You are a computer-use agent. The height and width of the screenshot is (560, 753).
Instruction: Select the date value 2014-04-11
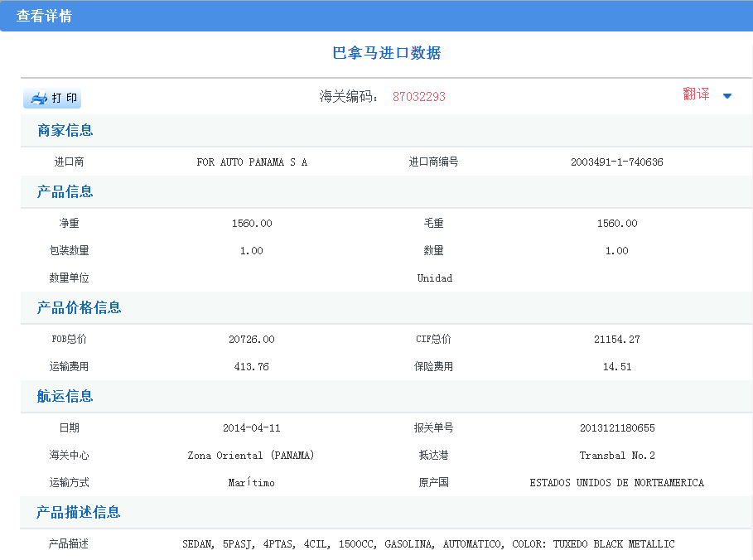[x=252, y=428]
